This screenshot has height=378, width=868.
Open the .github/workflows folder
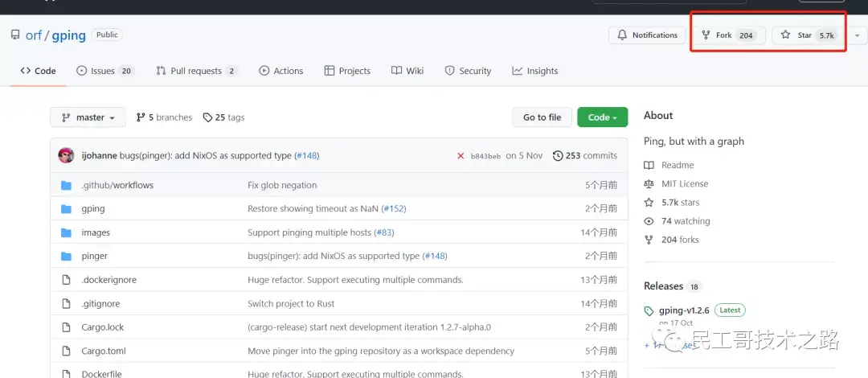click(117, 185)
